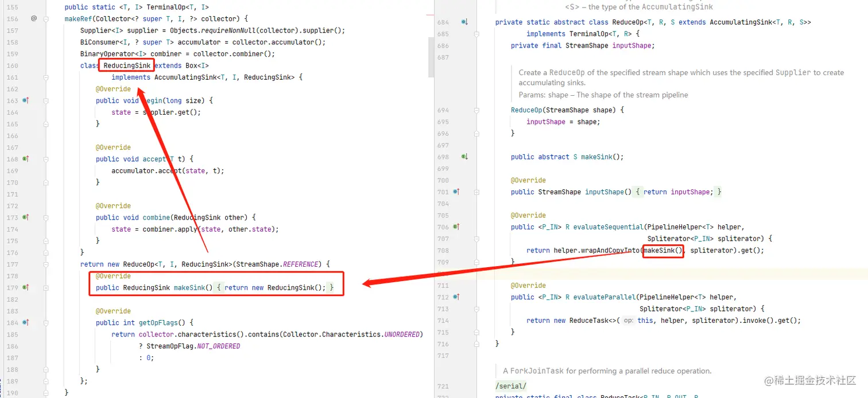
Task: Click 'ReduceOp(StreamShape shape)' constructor on line 694
Action: 563,110
